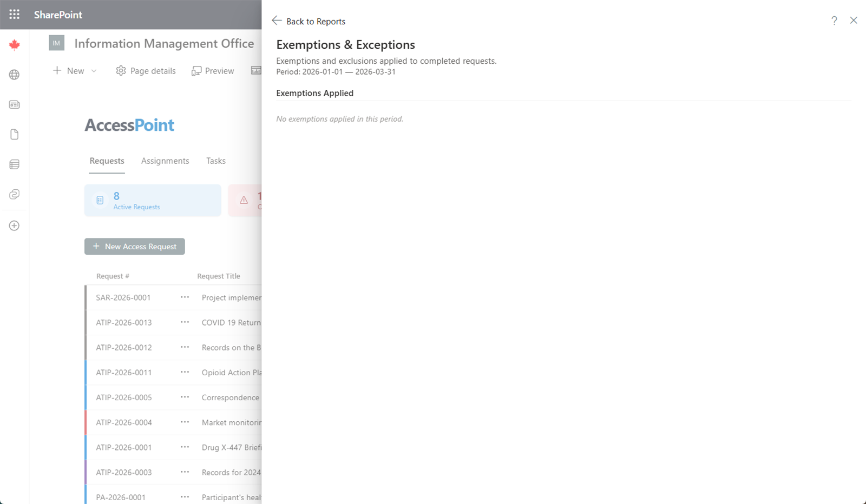
Task: Open the files page icon in sidebar
Action: pos(15,134)
